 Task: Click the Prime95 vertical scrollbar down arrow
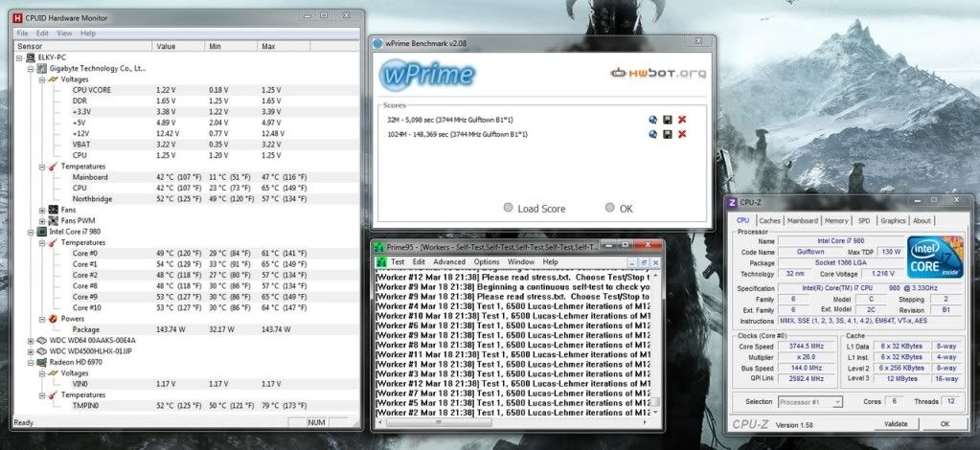655,413
